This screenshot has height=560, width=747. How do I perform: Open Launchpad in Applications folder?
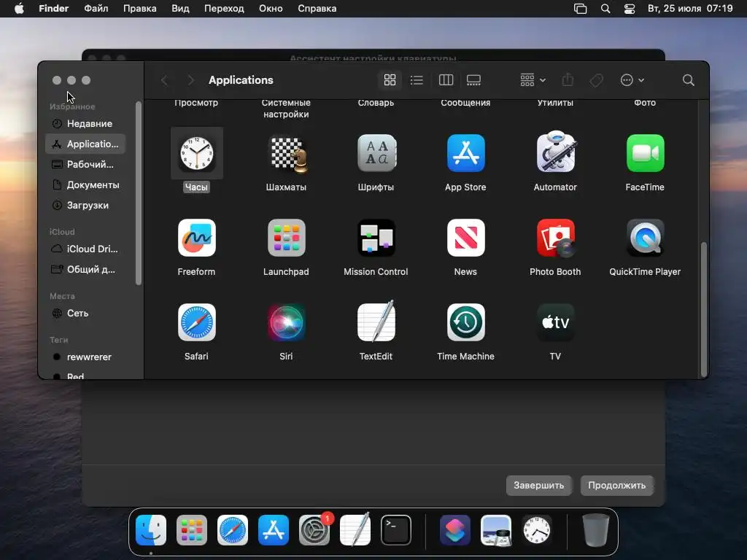coord(286,238)
